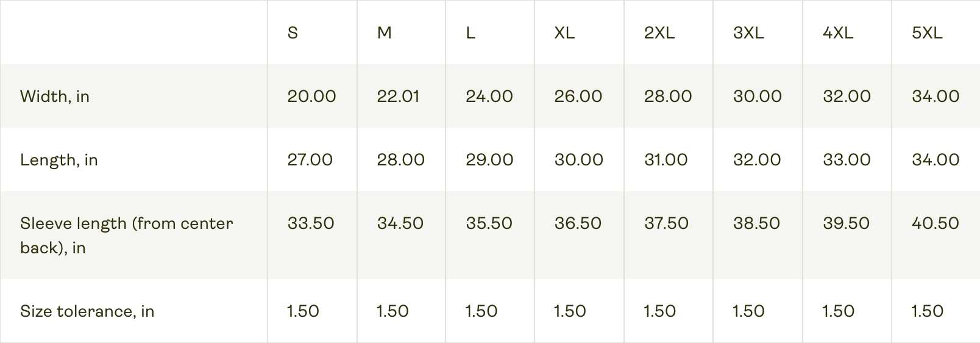Click the 33.50 sleeve length value
Image resolution: width=980 pixels, height=343 pixels.
click(x=311, y=223)
